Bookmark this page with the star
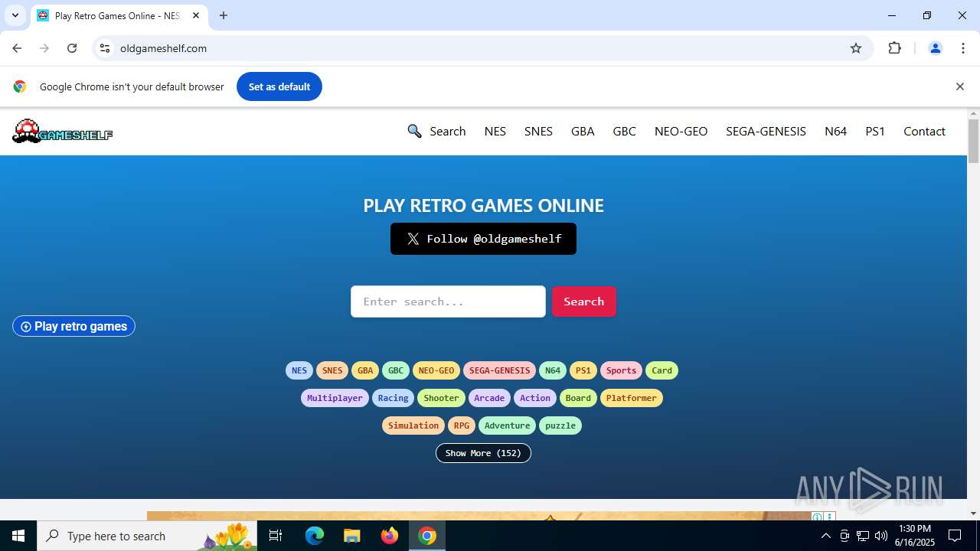Viewport: 980px width, 551px height. click(856, 48)
